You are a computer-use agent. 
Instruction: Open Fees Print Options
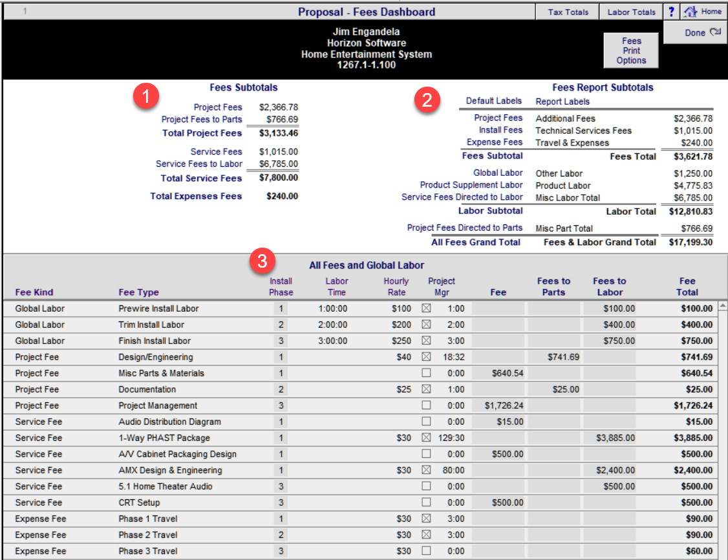631,50
